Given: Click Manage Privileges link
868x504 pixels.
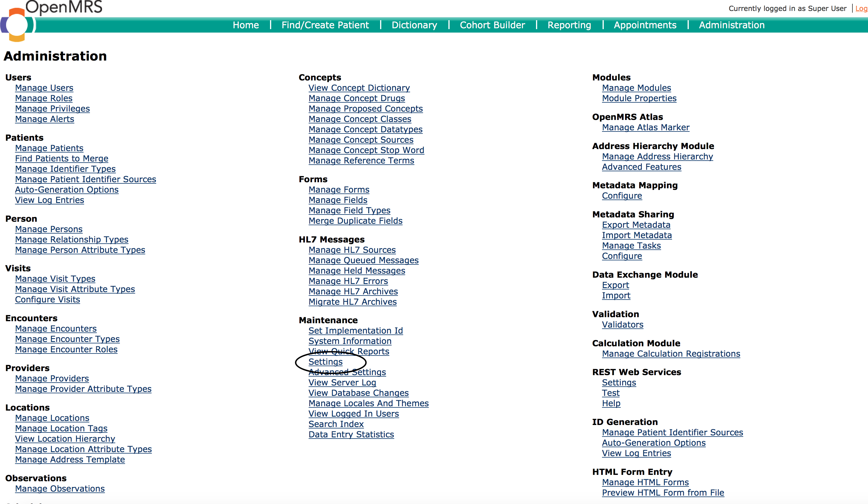Looking at the screenshot, I should tap(52, 109).
